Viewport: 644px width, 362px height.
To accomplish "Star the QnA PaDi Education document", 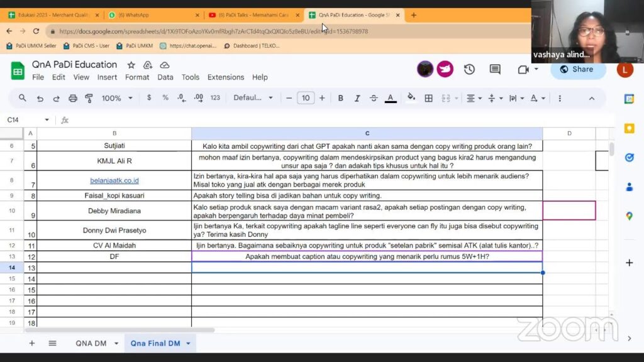I will pyautogui.click(x=131, y=65).
